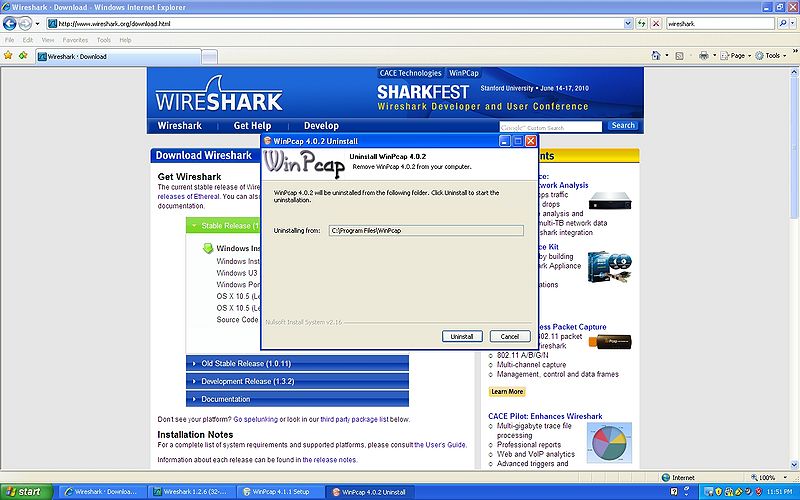This screenshot has height=500, width=800.
Task: Open the Favorites menu
Action: pos(76,40)
